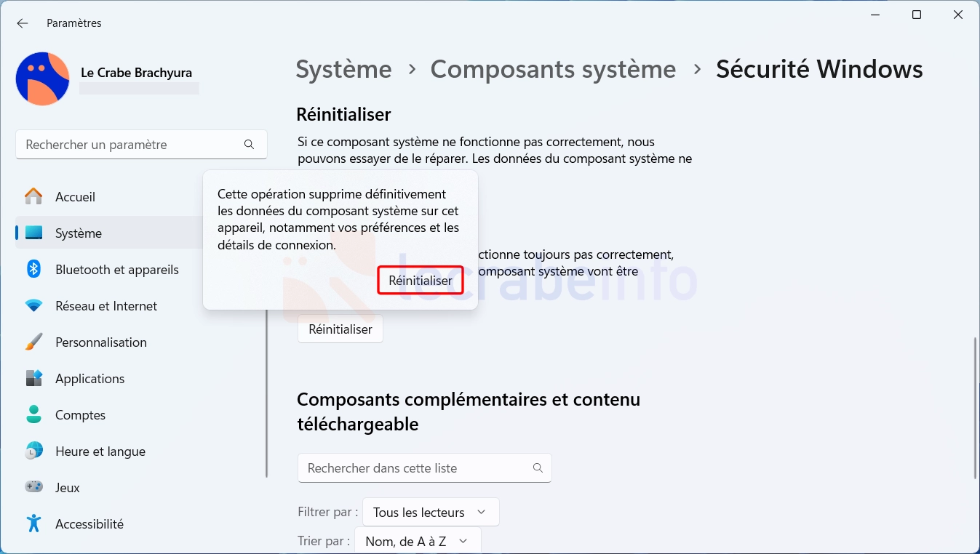Click the vertical scrollbar on the right
The height and width of the screenshot is (554, 980).
coord(975,407)
